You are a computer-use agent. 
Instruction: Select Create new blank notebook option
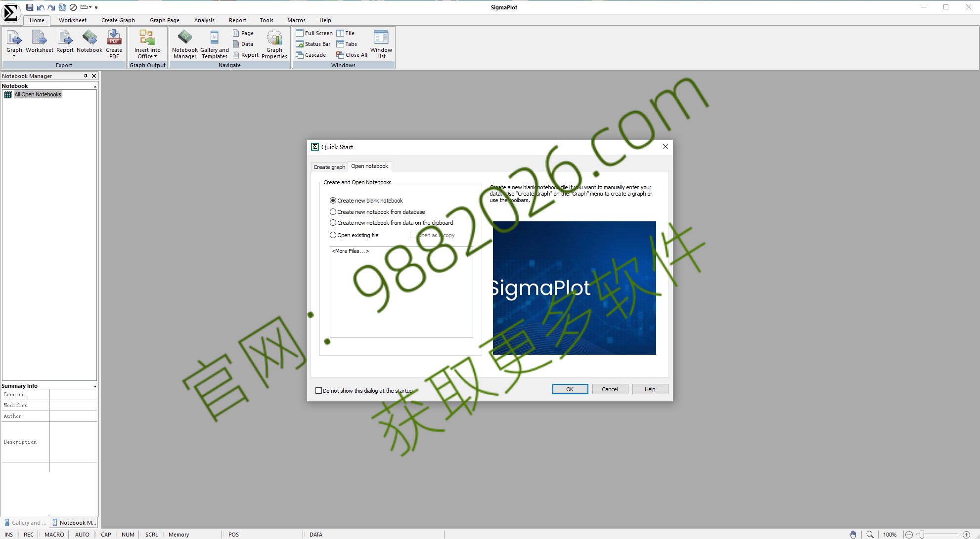[366, 201]
